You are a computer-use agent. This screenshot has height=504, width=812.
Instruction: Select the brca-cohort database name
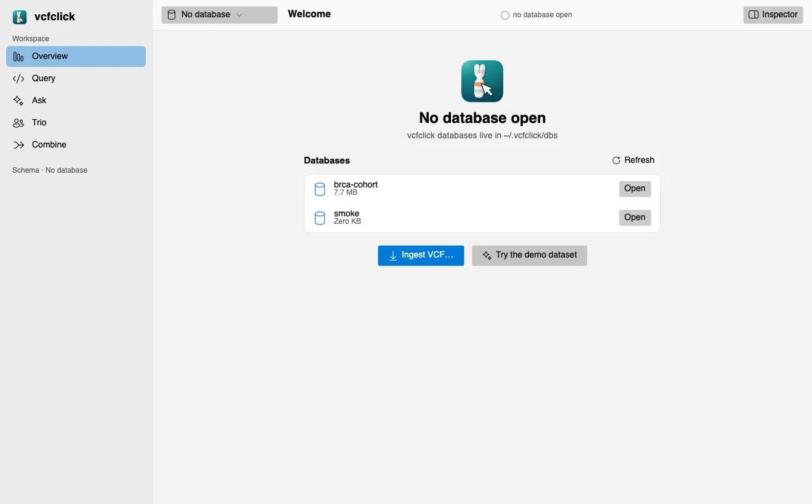pyautogui.click(x=356, y=184)
